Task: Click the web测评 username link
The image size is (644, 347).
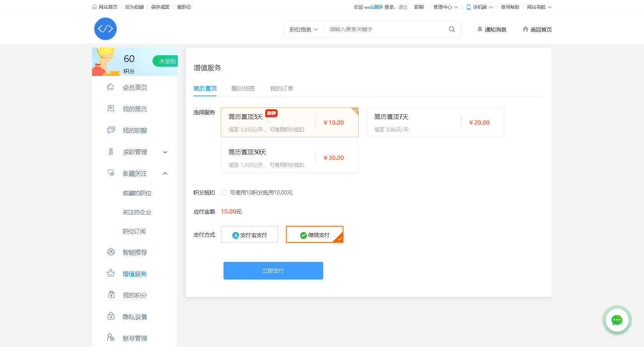Action: coord(373,7)
